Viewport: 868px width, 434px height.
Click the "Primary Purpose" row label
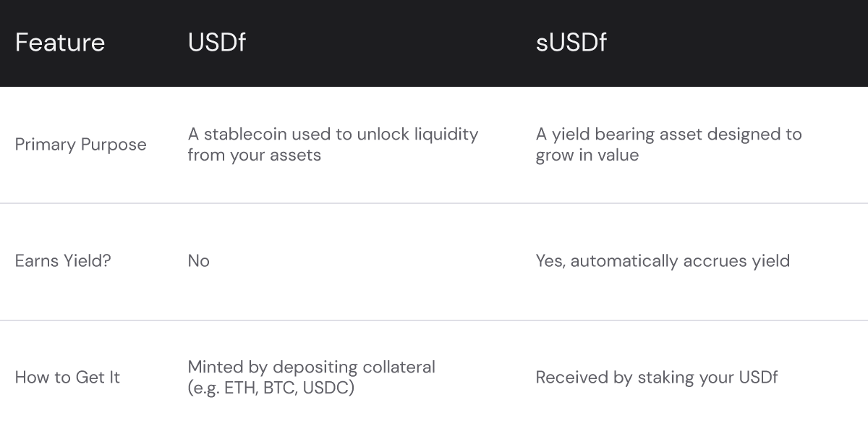(80, 145)
